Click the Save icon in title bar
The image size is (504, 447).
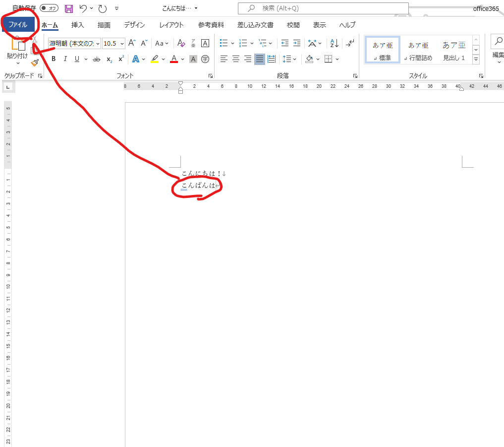click(69, 8)
